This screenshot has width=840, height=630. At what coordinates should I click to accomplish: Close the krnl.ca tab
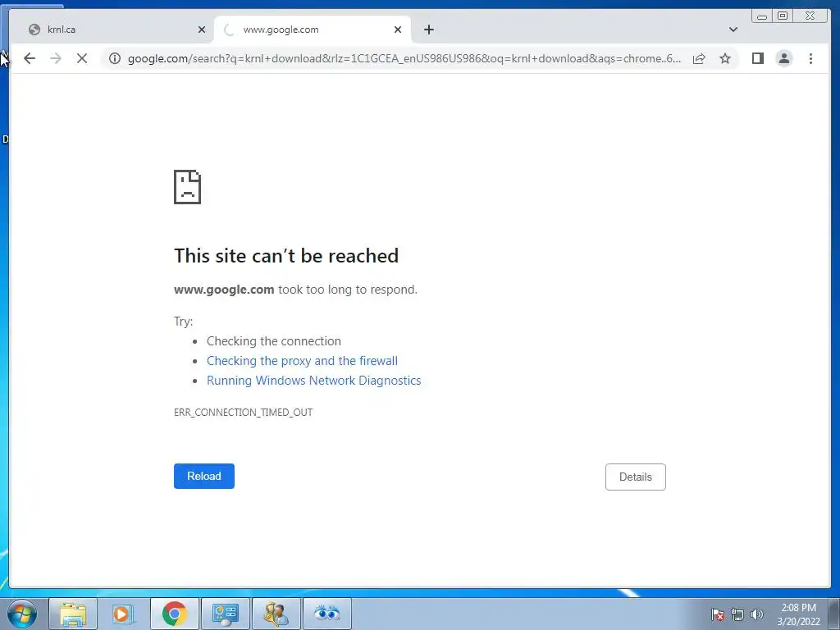(202, 30)
